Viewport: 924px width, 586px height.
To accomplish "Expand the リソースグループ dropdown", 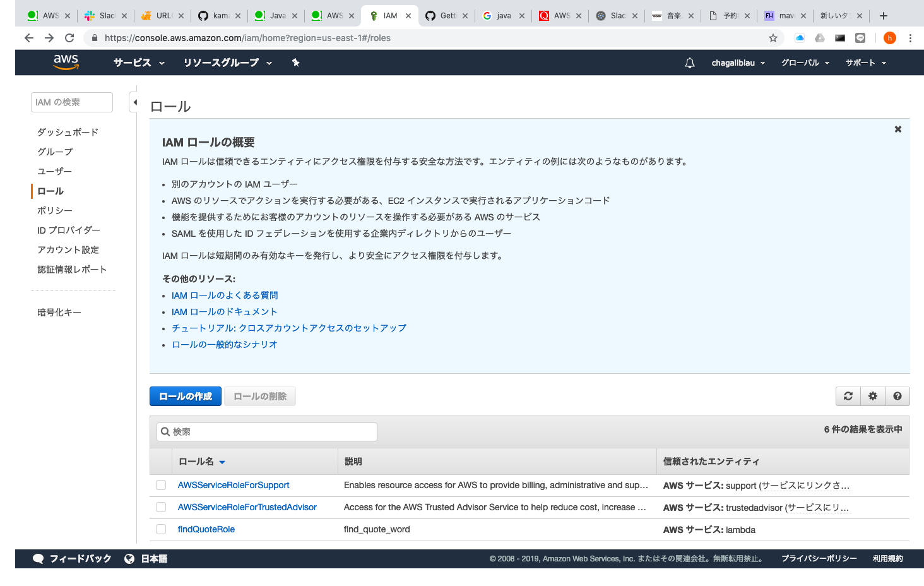I will pos(228,63).
